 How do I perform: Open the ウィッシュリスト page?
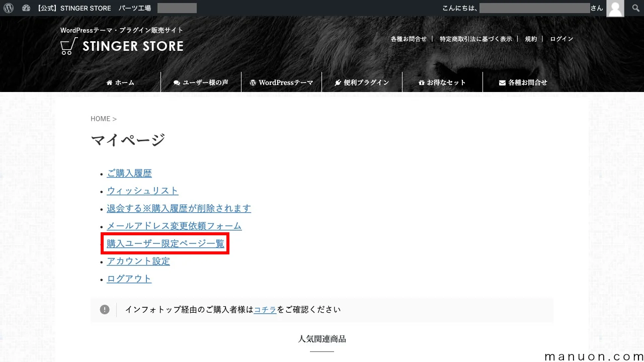(x=142, y=191)
